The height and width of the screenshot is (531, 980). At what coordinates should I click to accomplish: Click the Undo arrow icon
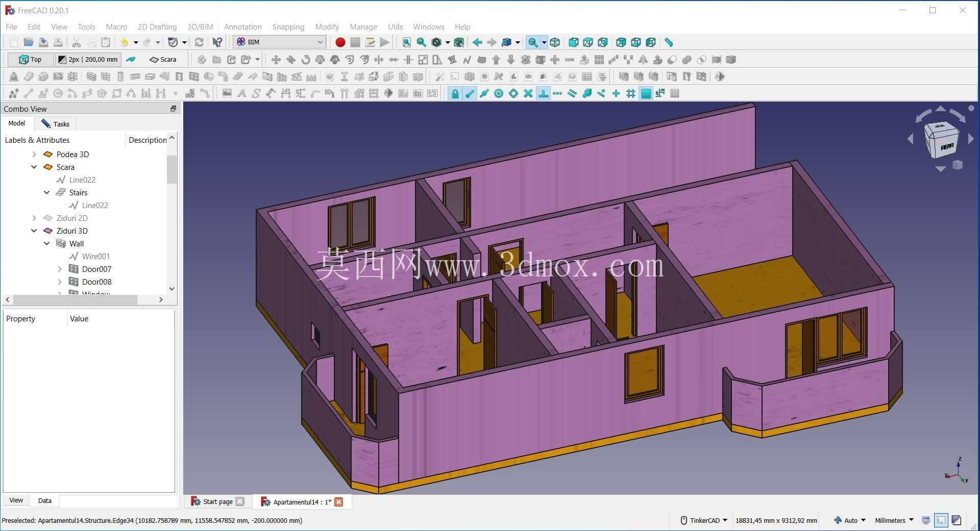pyautogui.click(x=124, y=42)
